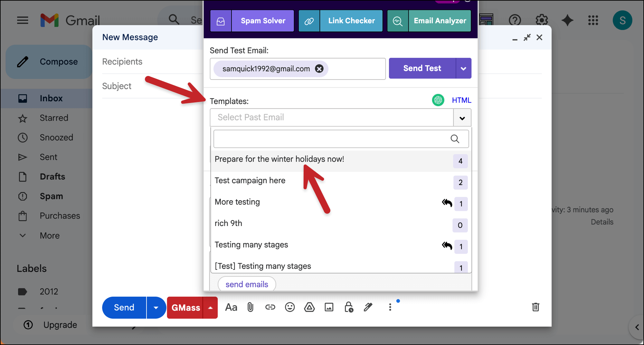Click the template search field
Screen dimensions: 644x345
click(332, 139)
